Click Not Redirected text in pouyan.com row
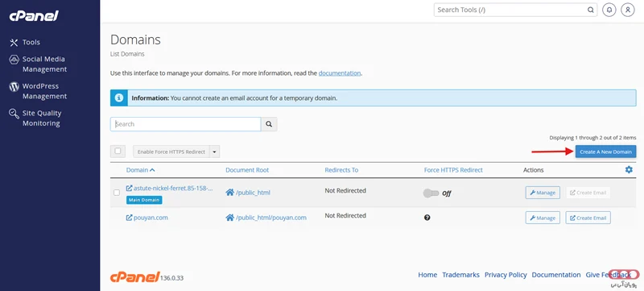The image size is (644, 291). 345,215
